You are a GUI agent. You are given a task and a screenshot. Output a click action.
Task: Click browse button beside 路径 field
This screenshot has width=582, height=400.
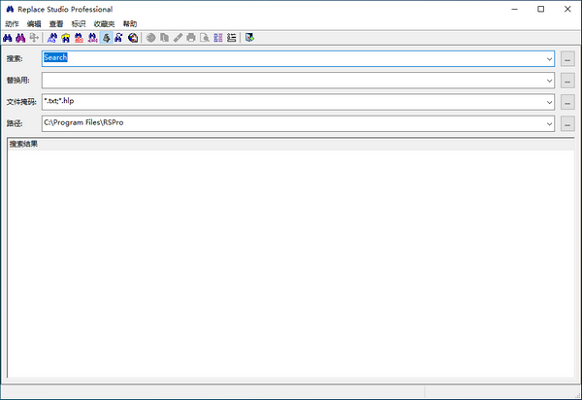pos(568,124)
